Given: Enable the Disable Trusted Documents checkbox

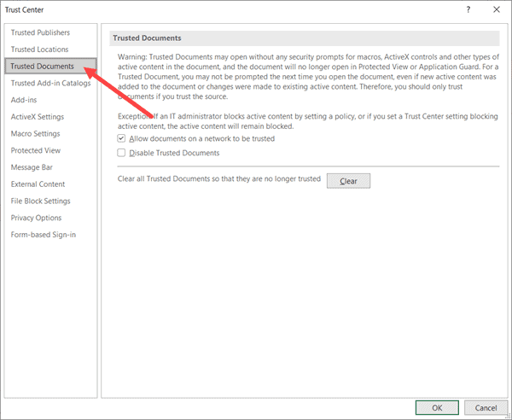Looking at the screenshot, I should [x=121, y=154].
